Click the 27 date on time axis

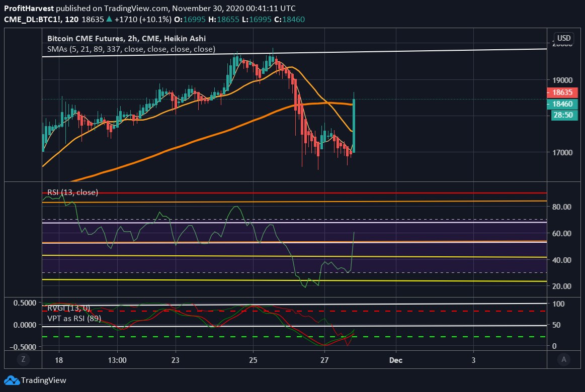(x=324, y=360)
